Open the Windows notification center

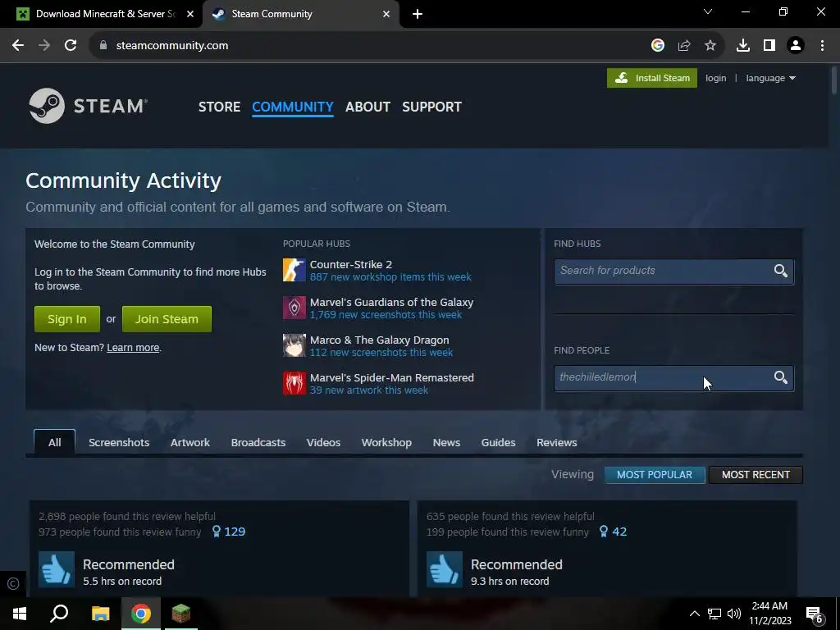coord(815,614)
